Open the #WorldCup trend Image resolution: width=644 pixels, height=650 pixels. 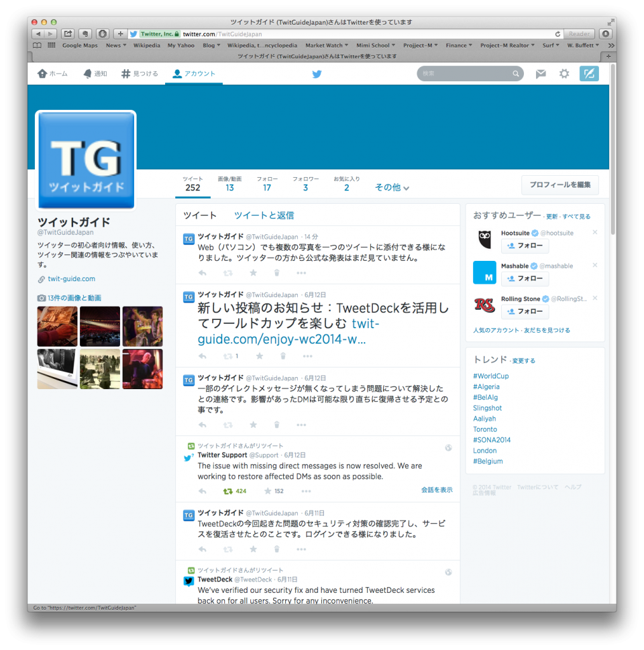pos(490,376)
